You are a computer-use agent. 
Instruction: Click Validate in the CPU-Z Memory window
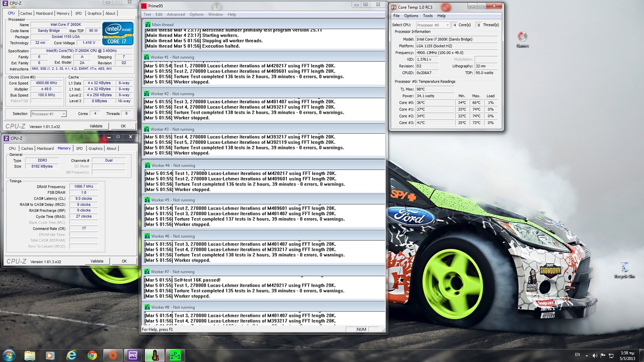pos(97,261)
